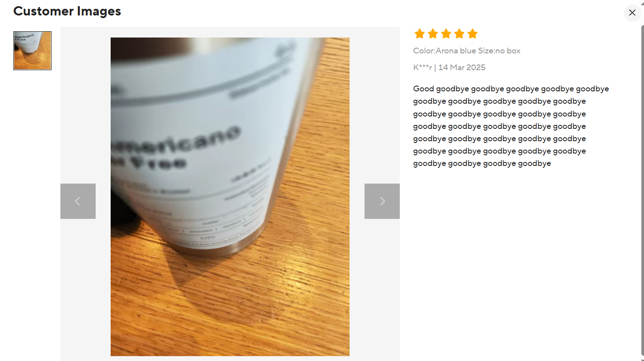Select the coffee cup thumbnail
The height and width of the screenshot is (361, 644).
pyautogui.click(x=33, y=51)
